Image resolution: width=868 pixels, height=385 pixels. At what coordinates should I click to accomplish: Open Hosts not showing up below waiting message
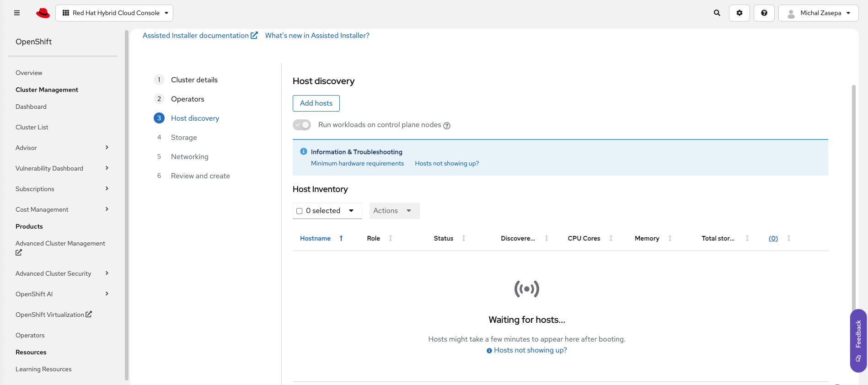tap(530, 350)
